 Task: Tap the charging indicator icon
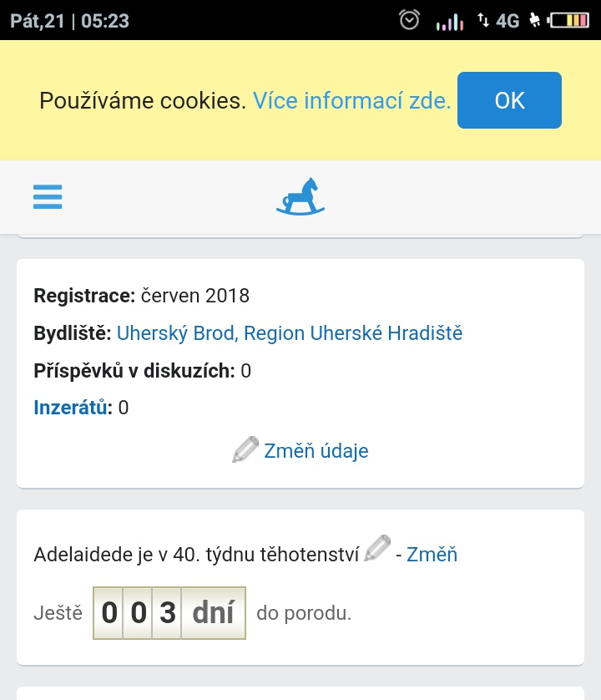(535, 20)
